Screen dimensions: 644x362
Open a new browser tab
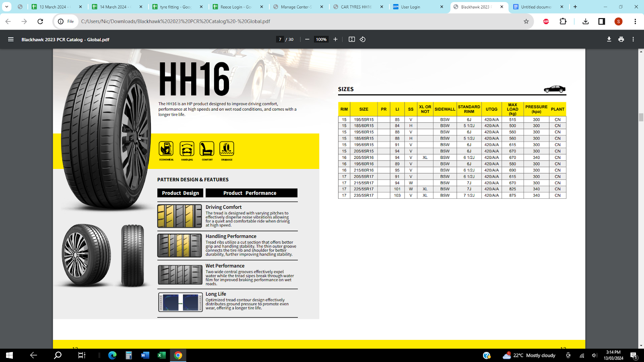pyautogui.click(x=575, y=7)
